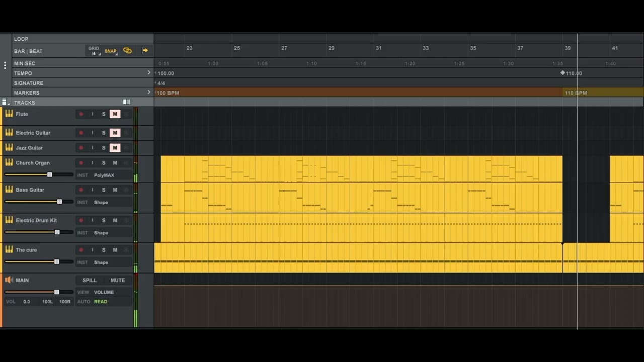Click the Electric Guitar track keyboard icon

[x=9, y=132]
